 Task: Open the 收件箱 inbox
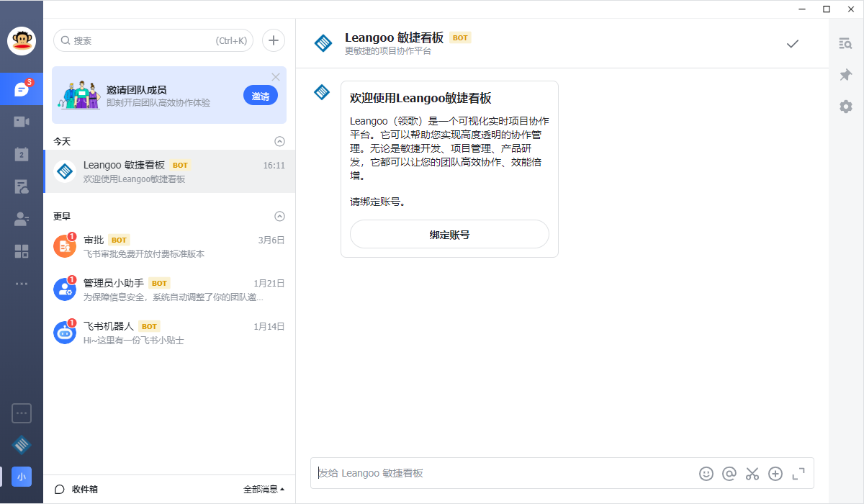coord(76,490)
